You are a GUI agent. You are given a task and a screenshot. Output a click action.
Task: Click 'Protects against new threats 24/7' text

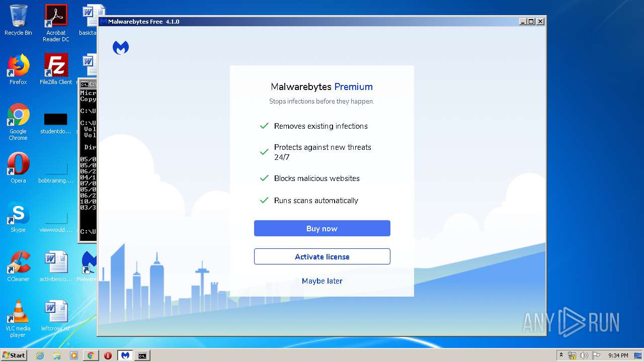323,152
